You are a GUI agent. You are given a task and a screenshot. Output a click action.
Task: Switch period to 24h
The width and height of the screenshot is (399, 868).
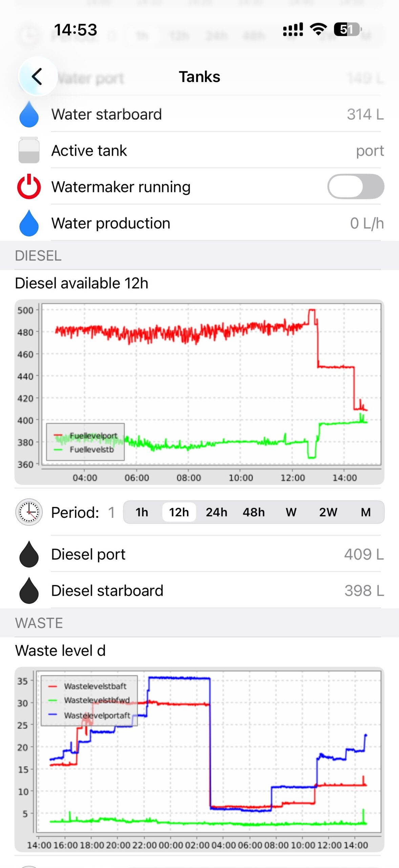point(216,512)
